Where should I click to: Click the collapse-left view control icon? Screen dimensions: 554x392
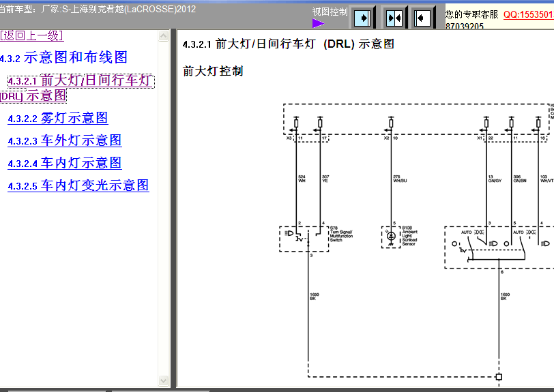[422, 18]
